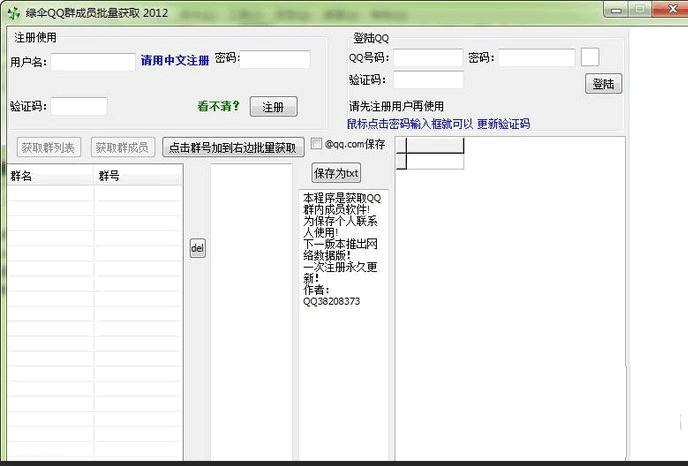
Task: Click 点击群号加到右边批量获取 button
Action: [x=233, y=147]
